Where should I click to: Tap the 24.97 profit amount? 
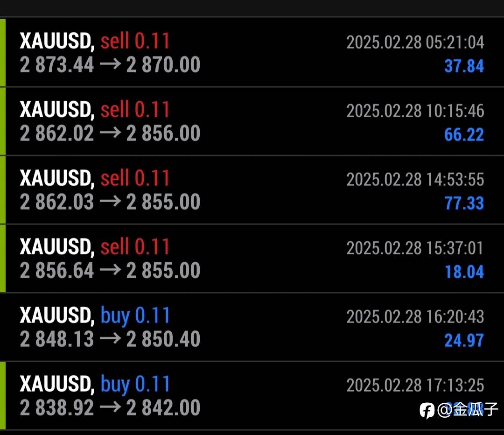coord(464,340)
